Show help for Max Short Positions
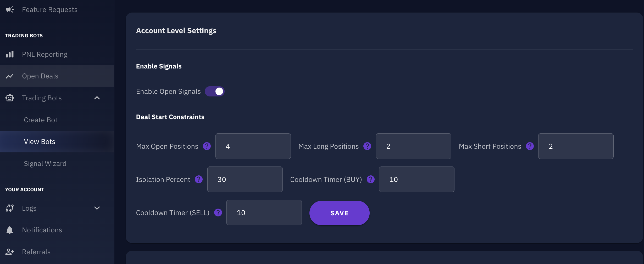The width and height of the screenshot is (644, 264). pyautogui.click(x=530, y=146)
